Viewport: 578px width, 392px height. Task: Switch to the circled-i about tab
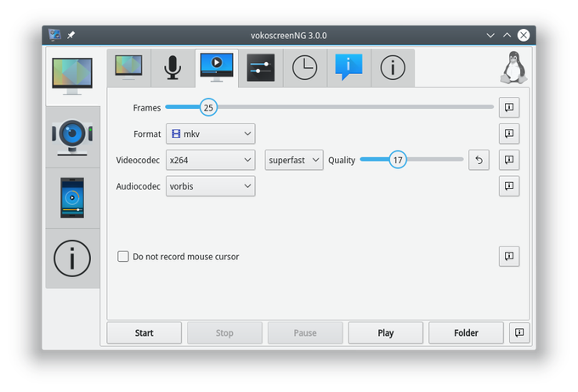pyautogui.click(x=393, y=68)
